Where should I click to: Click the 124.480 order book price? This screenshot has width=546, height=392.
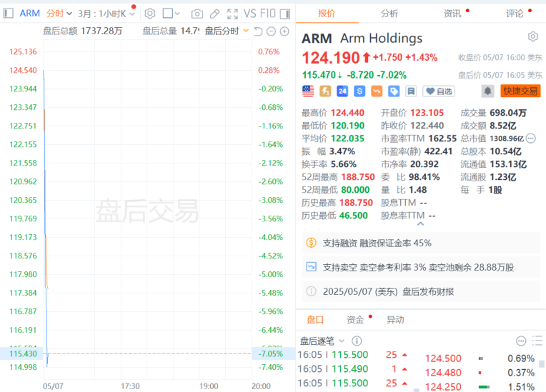coord(443,373)
